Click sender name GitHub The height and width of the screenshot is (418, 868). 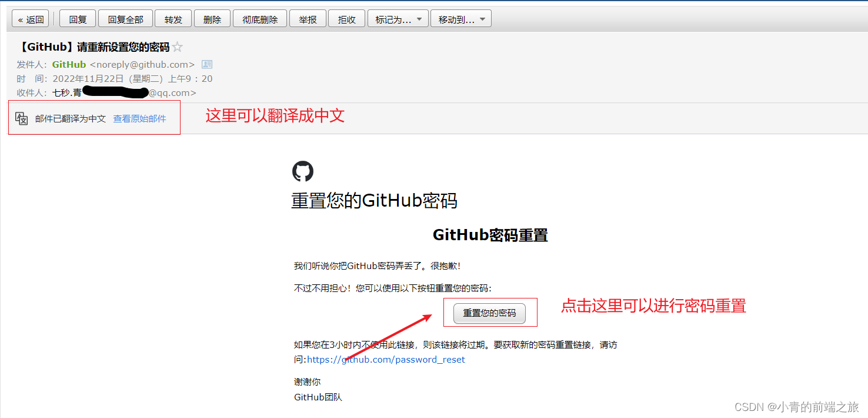click(69, 64)
